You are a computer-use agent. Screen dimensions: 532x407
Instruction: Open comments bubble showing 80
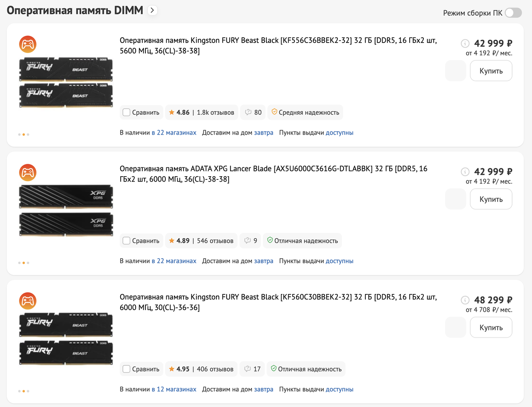click(253, 112)
